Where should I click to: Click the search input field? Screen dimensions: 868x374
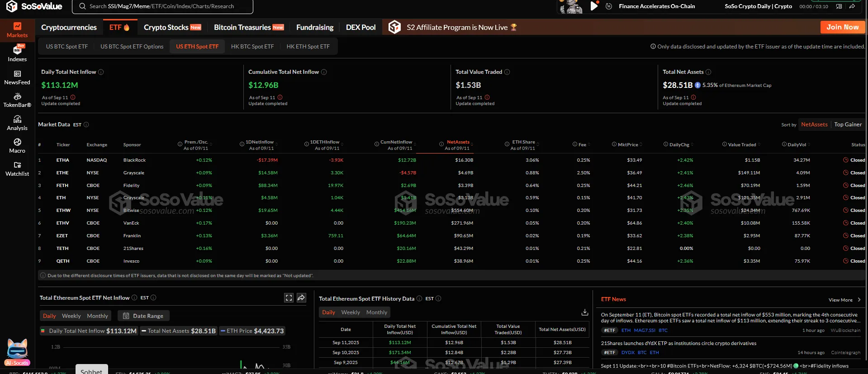[x=163, y=6]
